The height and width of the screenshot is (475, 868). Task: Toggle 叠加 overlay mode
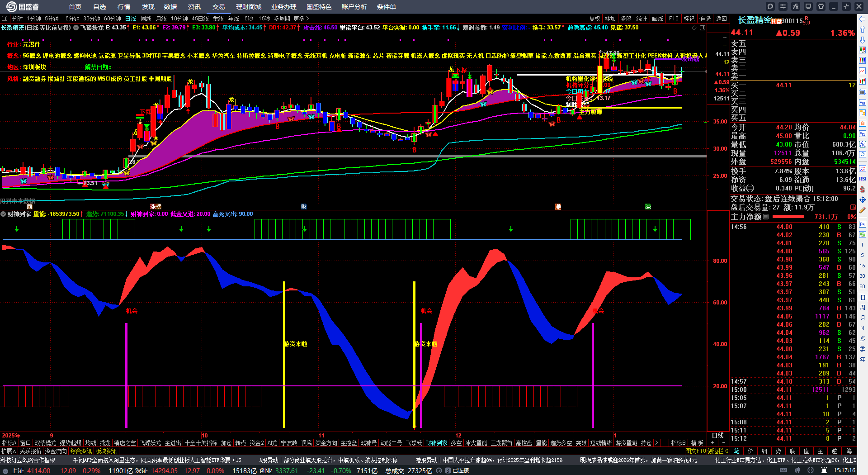[610, 19]
